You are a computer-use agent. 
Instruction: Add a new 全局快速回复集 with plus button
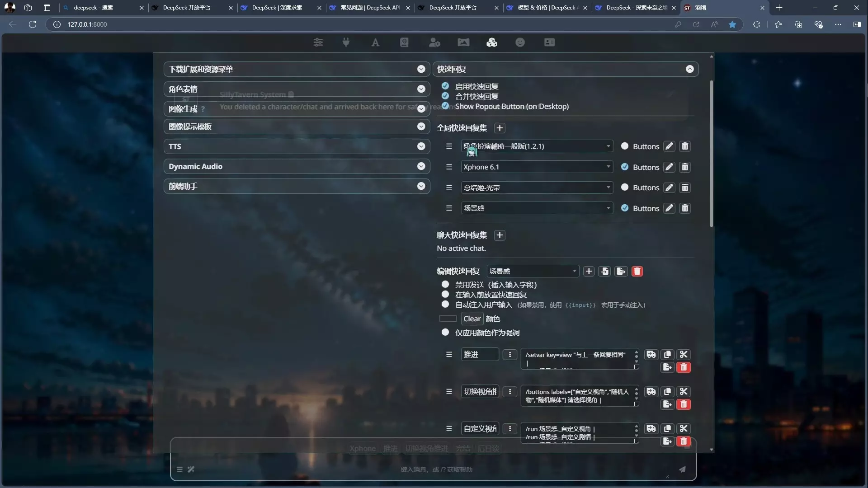pos(500,128)
